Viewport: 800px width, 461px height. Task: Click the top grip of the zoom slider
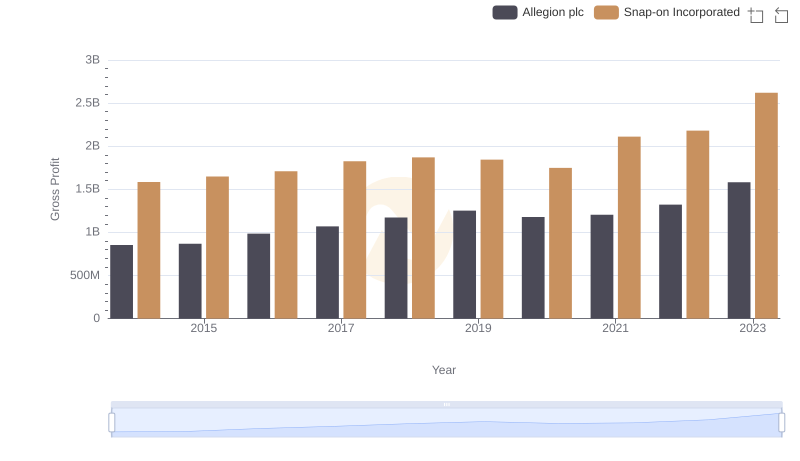(446, 404)
